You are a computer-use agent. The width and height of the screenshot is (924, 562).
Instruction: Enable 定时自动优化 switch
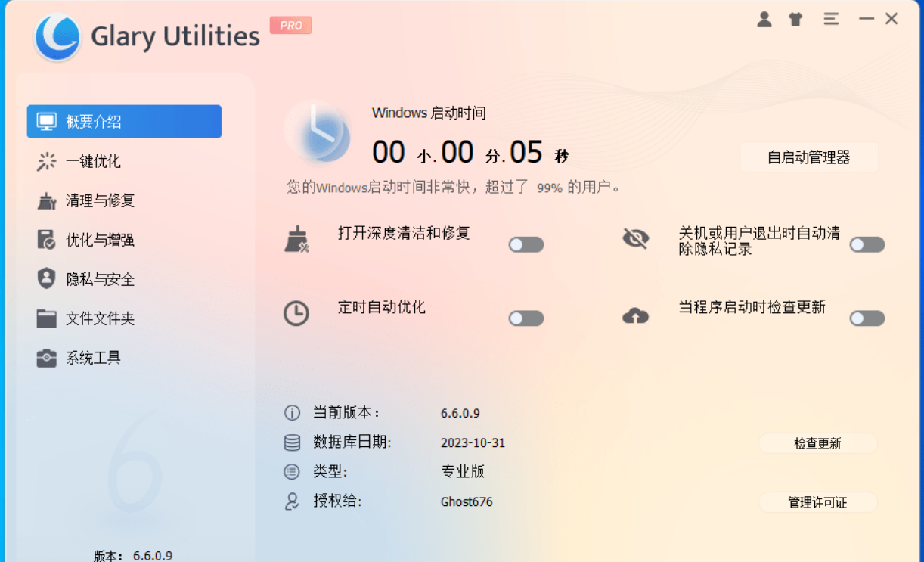click(526, 318)
